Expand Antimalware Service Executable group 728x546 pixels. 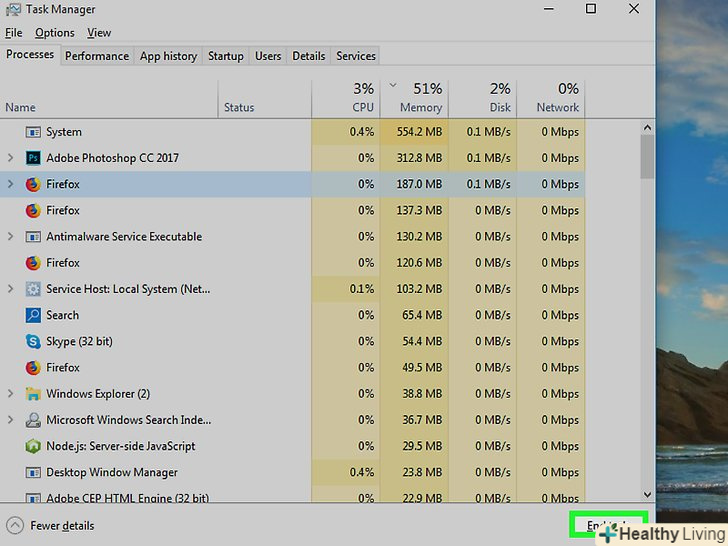coord(10,237)
